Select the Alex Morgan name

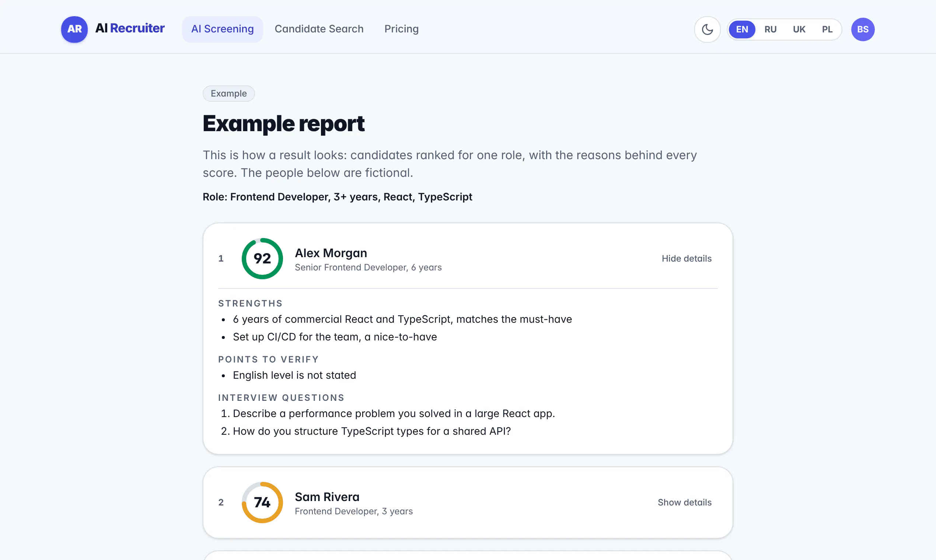point(331,253)
